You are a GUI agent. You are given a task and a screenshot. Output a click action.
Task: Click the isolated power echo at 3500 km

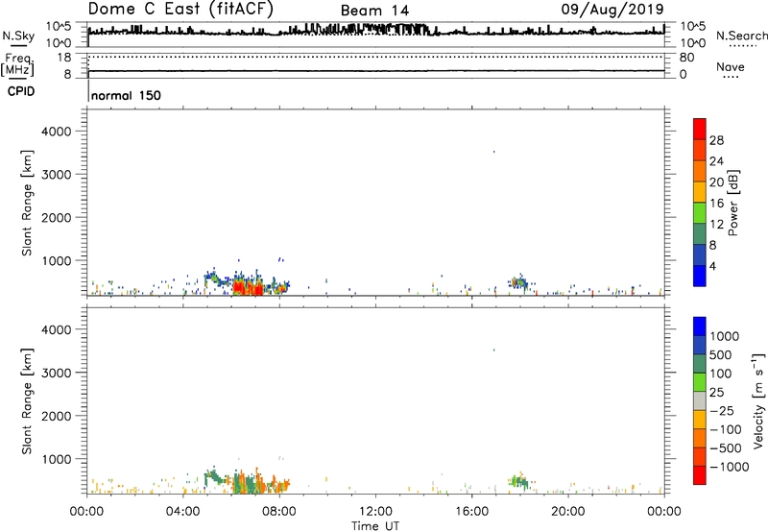493,152
